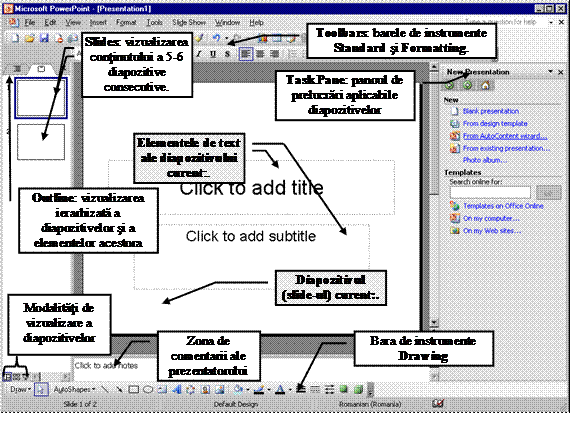Open the New Presentation task pane dropdown
This screenshot has width=572, height=426.
(550, 72)
